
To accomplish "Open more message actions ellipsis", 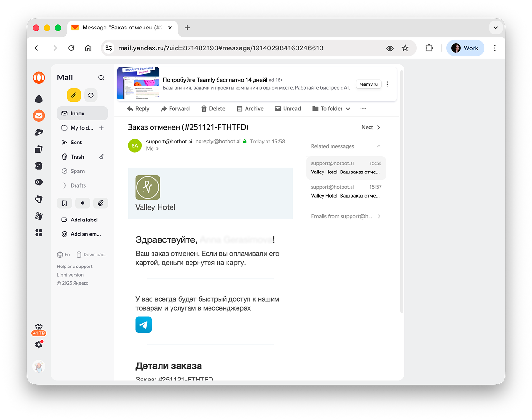I will tap(363, 108).
